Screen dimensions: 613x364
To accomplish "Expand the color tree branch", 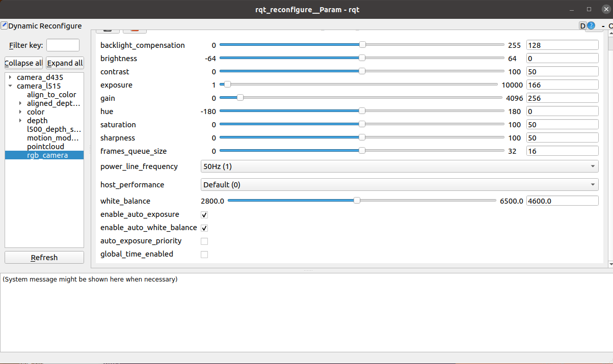I will [x=21, y=111].
